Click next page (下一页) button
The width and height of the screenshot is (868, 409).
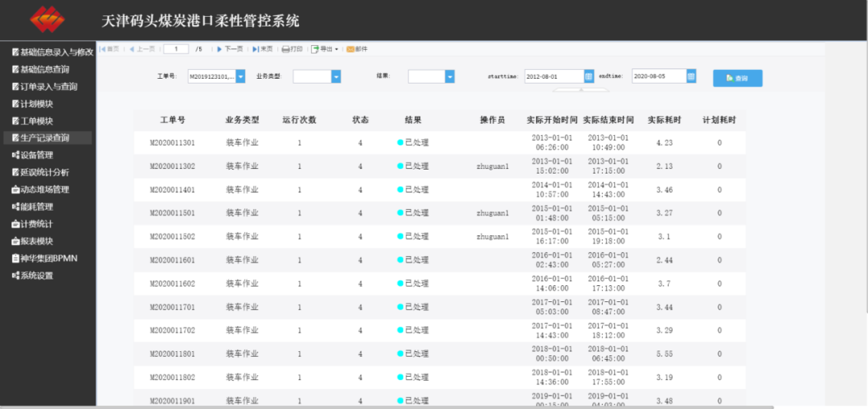point(230,49)
